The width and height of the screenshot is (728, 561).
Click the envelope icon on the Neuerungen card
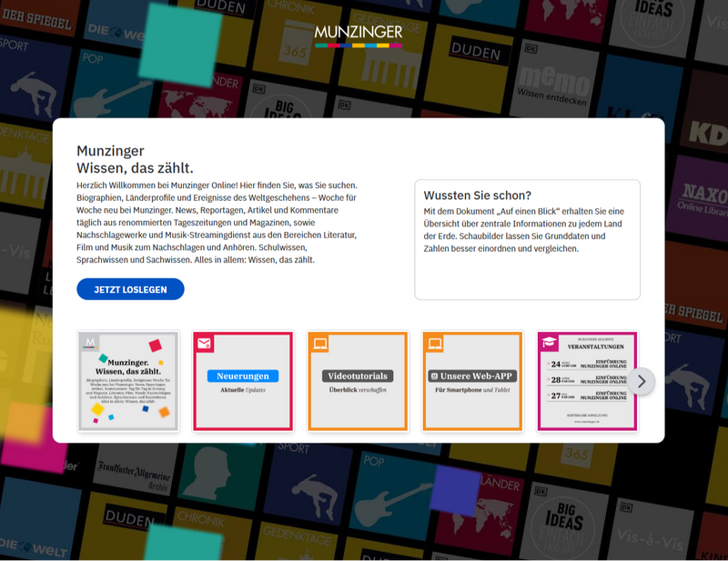click(204, 344)
